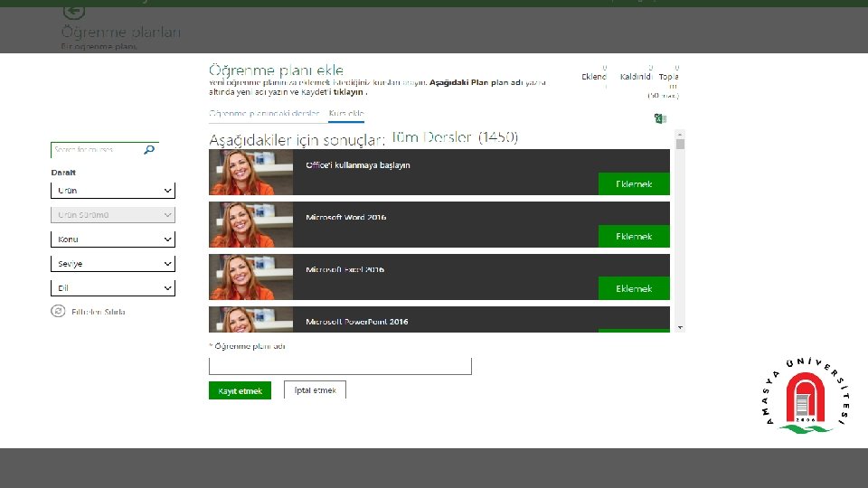Open the Ürün Sürümü dropdown
This screenshot has height=488, width=868.
(113, 215)
